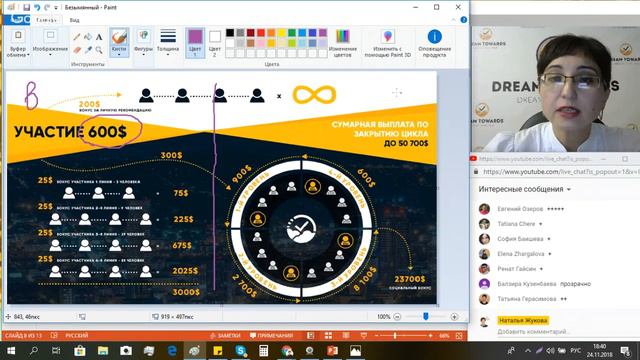
Task: Open Microsoft Edge from the taskbar
Action: click(x=172, y=351)
